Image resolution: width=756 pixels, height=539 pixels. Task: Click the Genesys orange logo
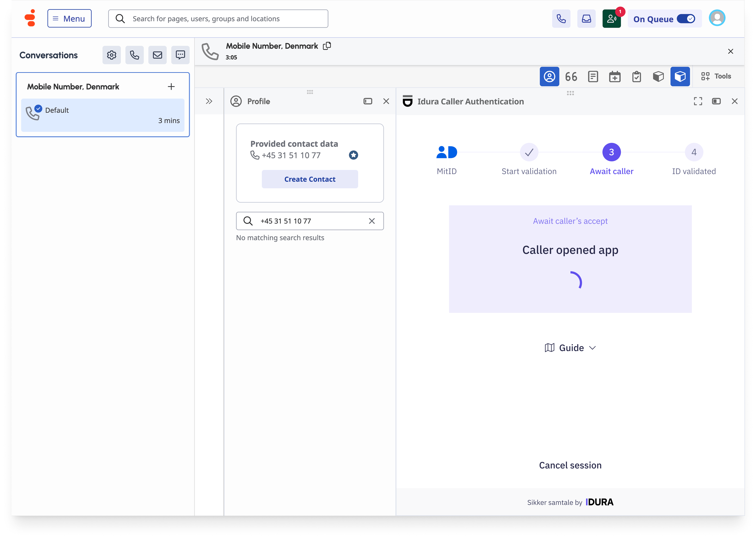[x=30, y=18]
